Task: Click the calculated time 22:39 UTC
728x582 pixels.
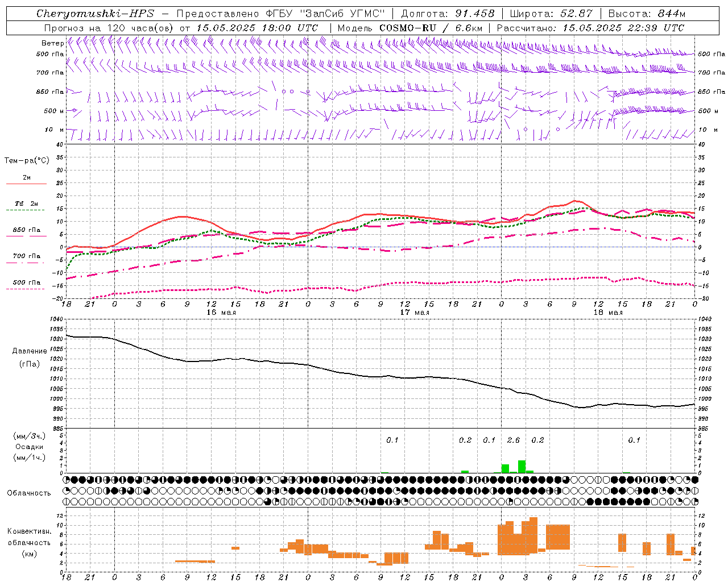Action: click(x=656, y=28)
